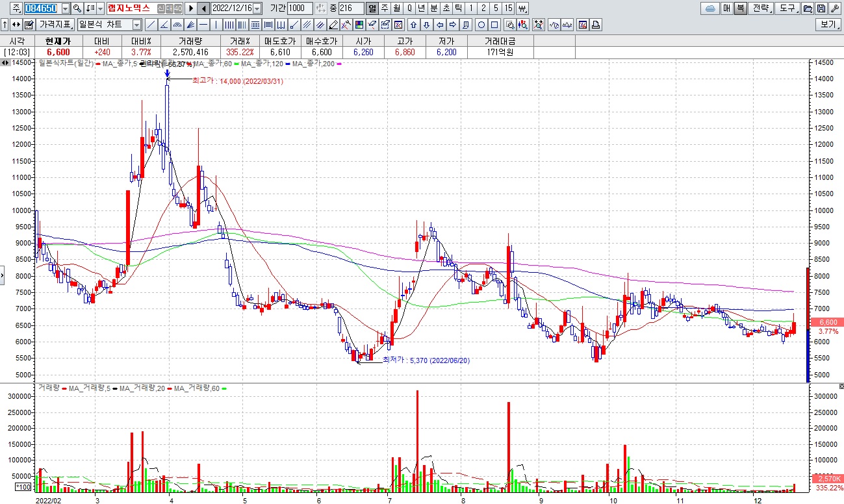This screenshot has width=844, height=504.
Task: Switch to minute 분 period
Action: click(433, 8)
